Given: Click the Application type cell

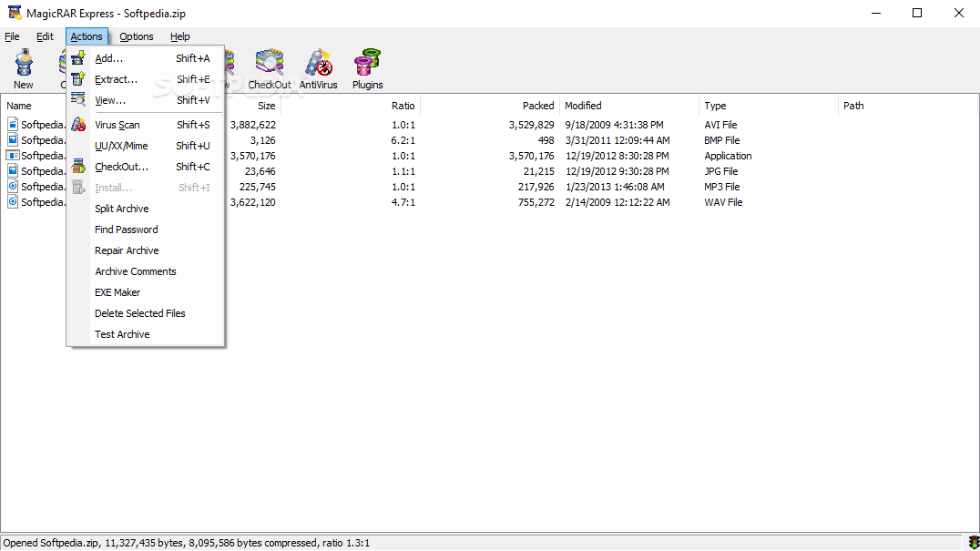Looking at the screenshot, I should point(728,156).
